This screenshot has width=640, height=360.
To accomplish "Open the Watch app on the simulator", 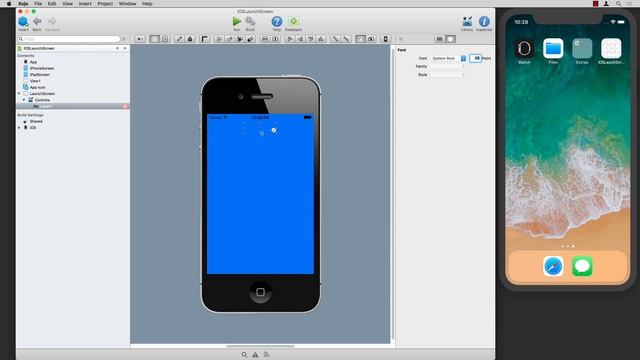I will tap(524, 49).
